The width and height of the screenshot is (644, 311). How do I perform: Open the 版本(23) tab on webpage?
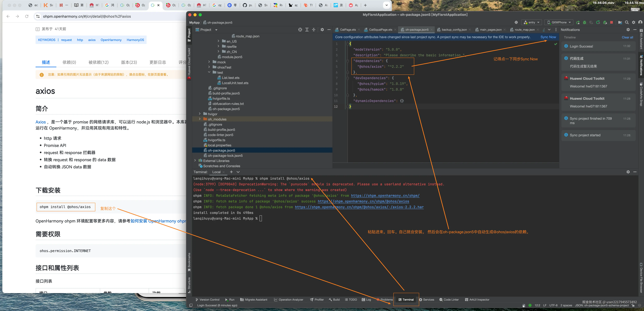129,62
